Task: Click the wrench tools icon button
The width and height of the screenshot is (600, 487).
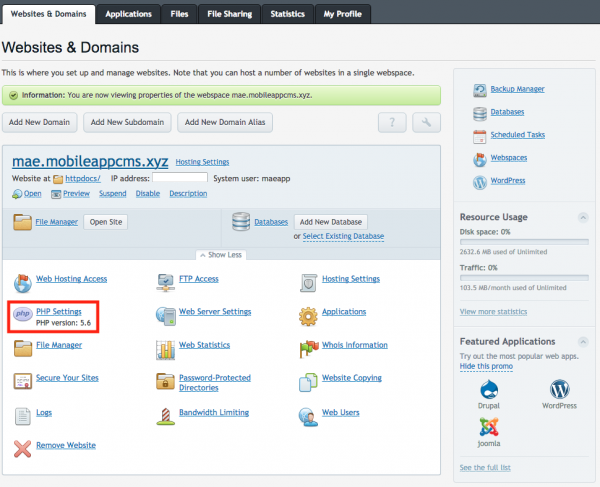Action: click(x=427, y=122)
